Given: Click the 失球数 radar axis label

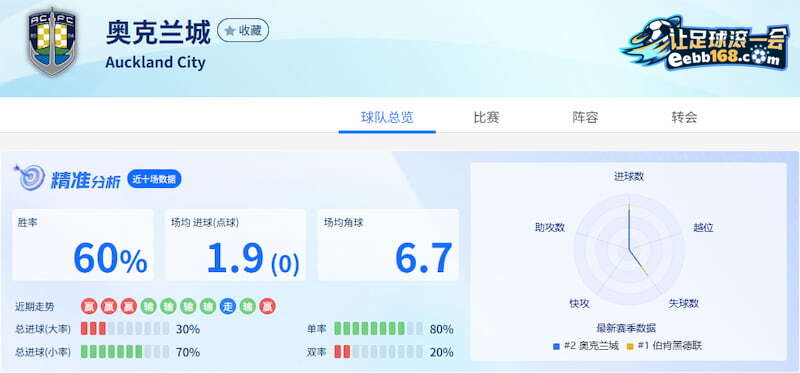Looking at the screenshot, I should click(684, 304).
